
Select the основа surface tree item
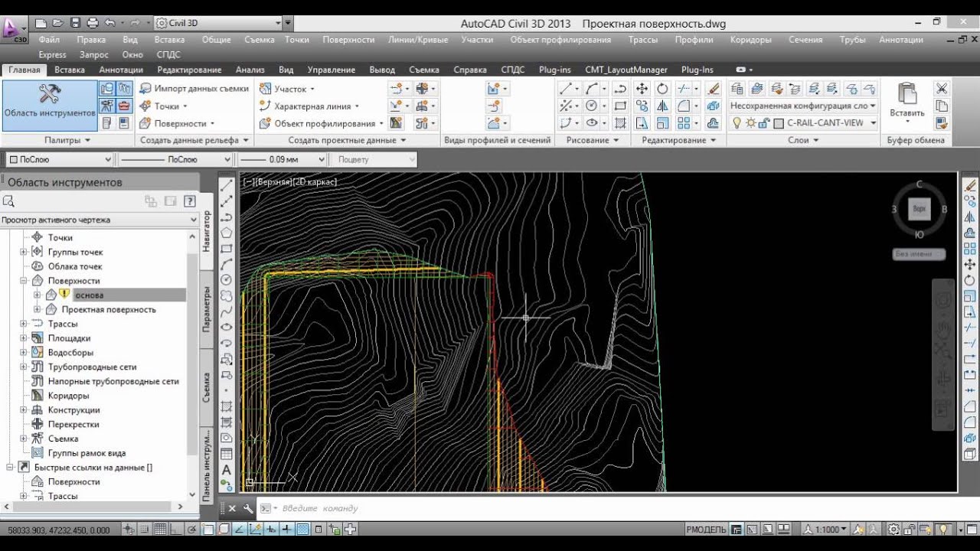tap(90, 295)
